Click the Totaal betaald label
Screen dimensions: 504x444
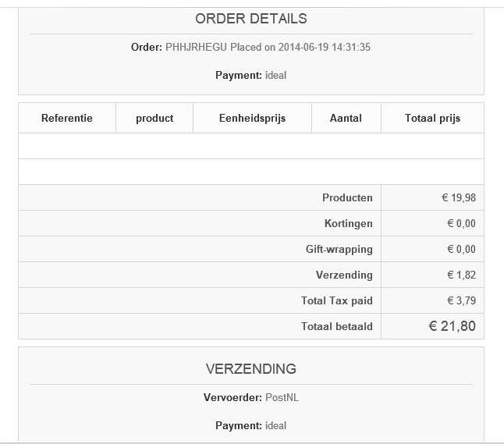337,326
